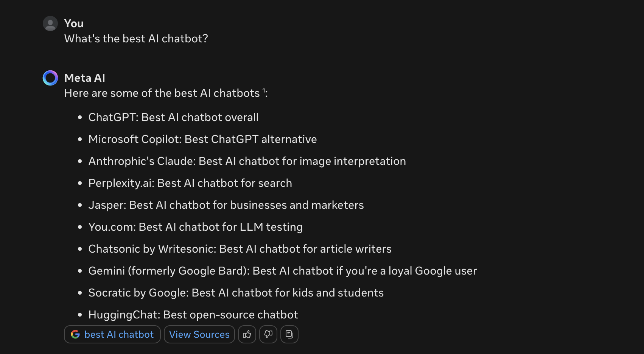
Task: Click the user avatar beside You
Action: tap(50, 23)
